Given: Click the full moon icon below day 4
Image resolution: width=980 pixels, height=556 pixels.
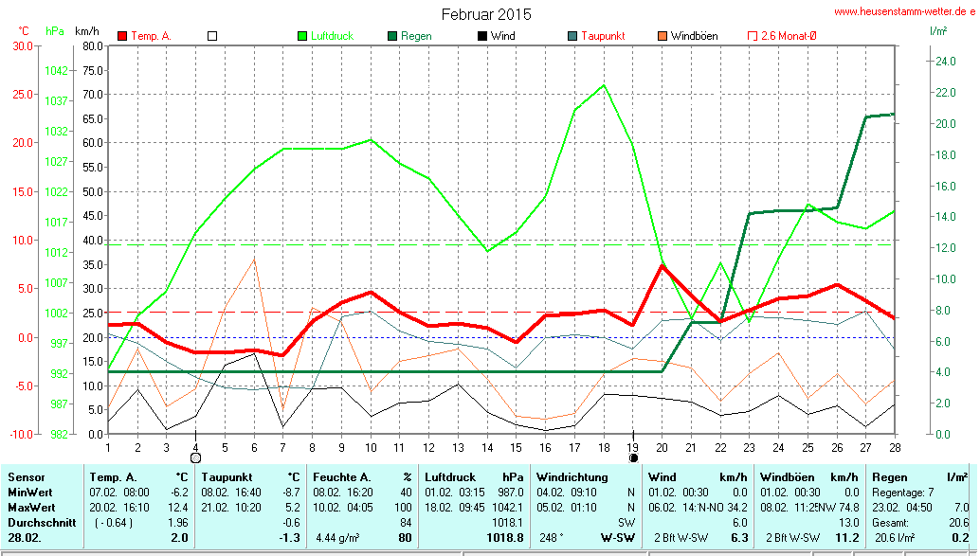Looking at the screenshot, I should click(x=195, y=457).
